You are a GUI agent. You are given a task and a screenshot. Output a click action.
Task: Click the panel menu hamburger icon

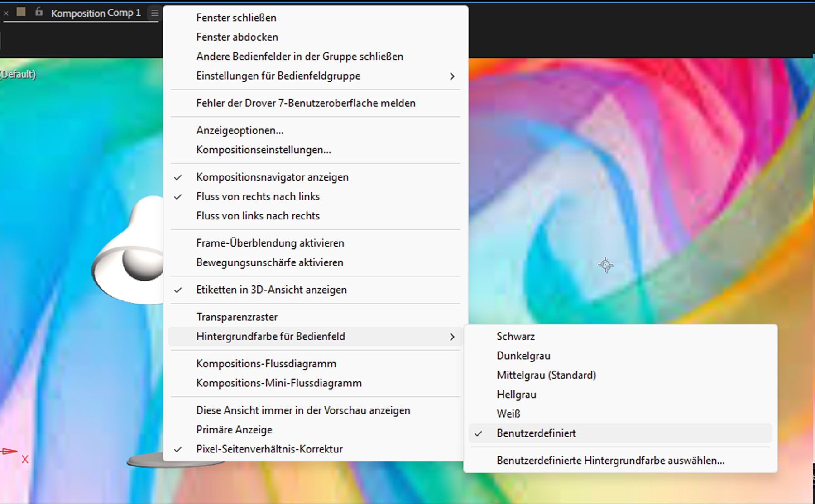[x=154, y=13]
